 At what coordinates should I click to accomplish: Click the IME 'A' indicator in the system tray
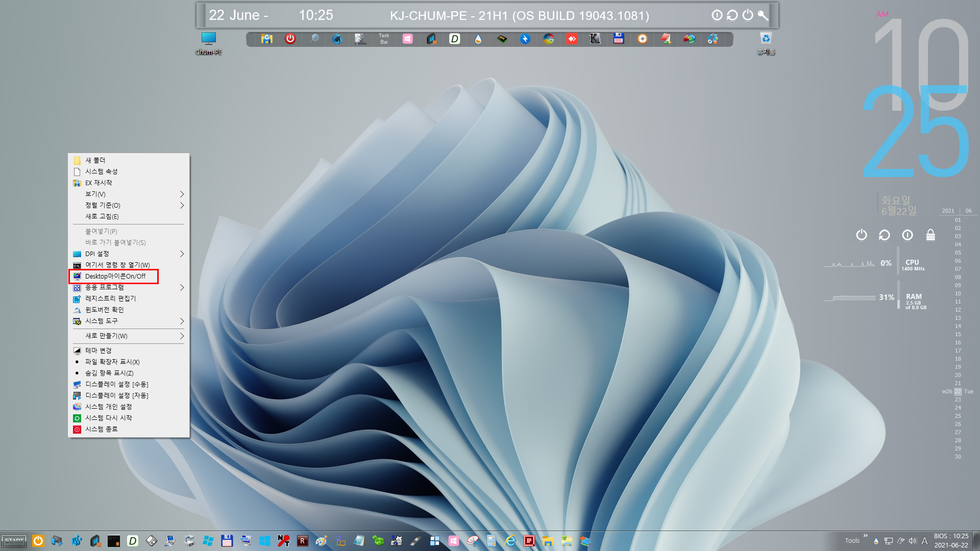(x=924, y=541)
